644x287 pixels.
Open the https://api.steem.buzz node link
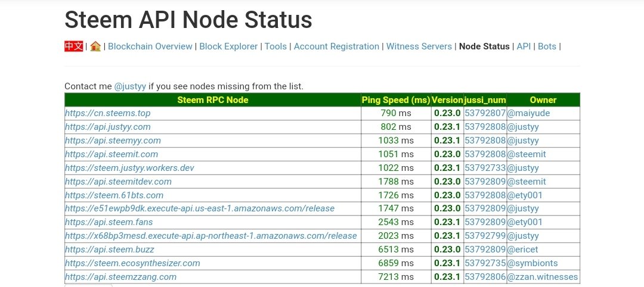pyautogui.click(x=110, y=249)
